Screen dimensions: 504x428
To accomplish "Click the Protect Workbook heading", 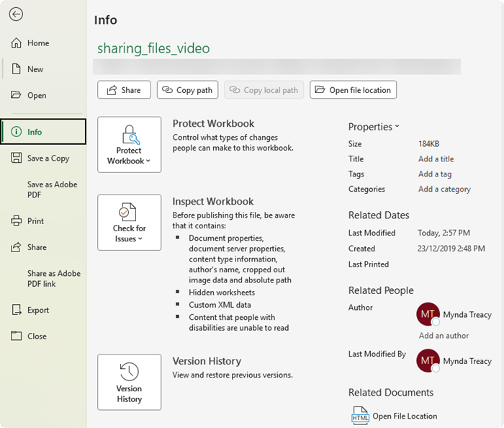I will [x=213, y=123].
